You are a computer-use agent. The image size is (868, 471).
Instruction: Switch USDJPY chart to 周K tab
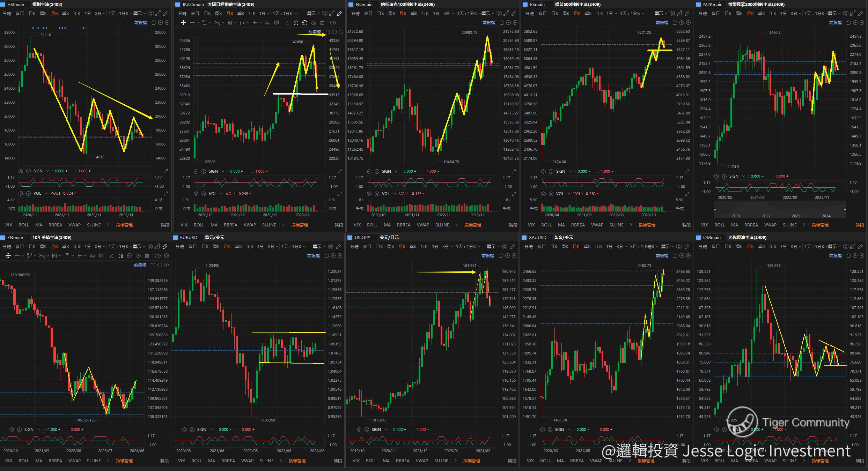(x=391, y=247)
